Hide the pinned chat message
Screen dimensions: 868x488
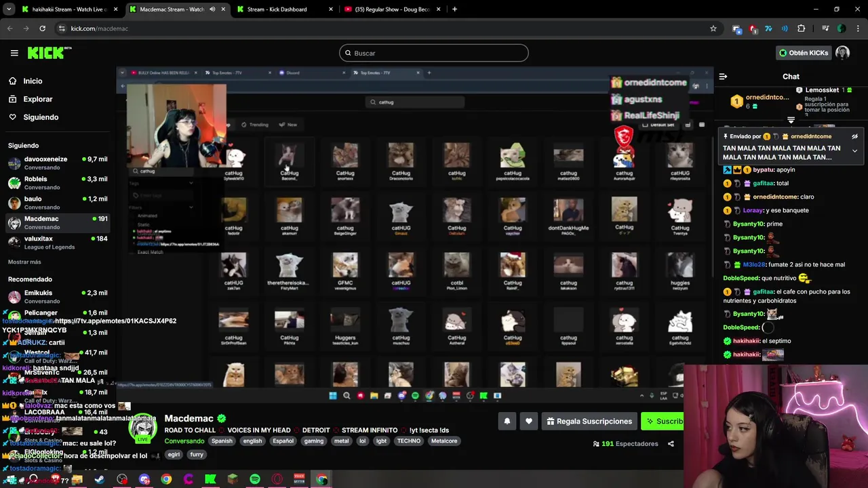pos(854,136)
